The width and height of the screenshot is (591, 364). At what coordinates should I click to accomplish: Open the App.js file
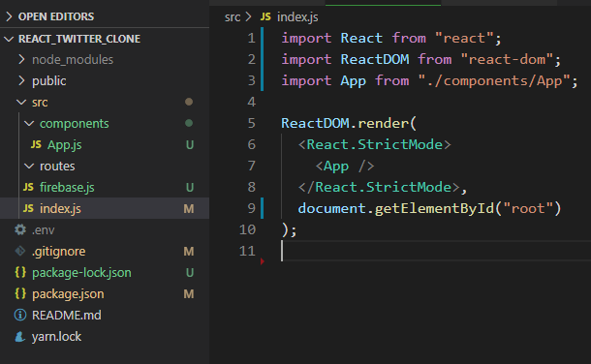click(65, 145)
